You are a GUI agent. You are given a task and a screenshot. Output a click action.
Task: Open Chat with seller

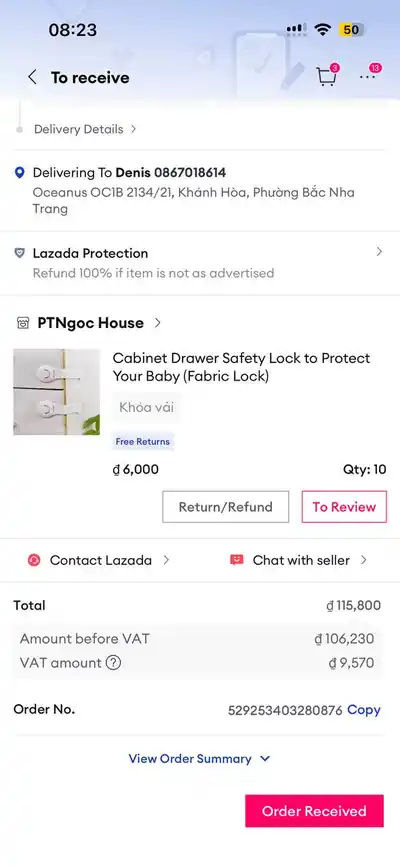click(298, 560)
